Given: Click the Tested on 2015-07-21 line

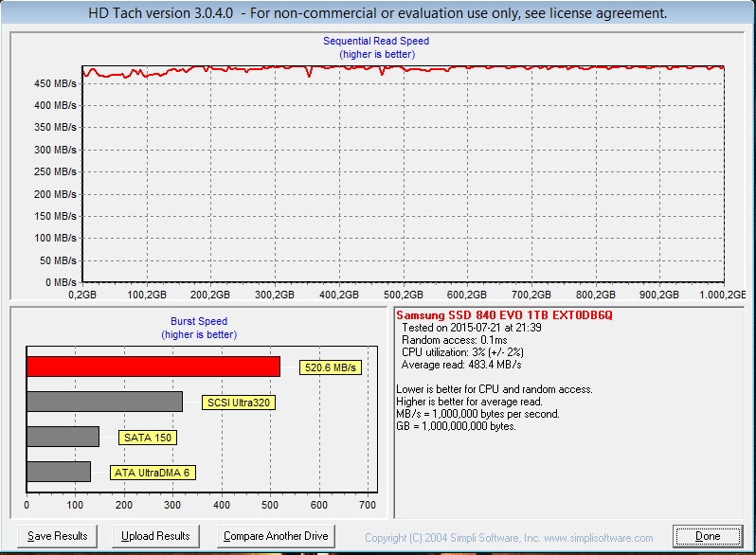Looking at the screenshot, I should (472, 328).
